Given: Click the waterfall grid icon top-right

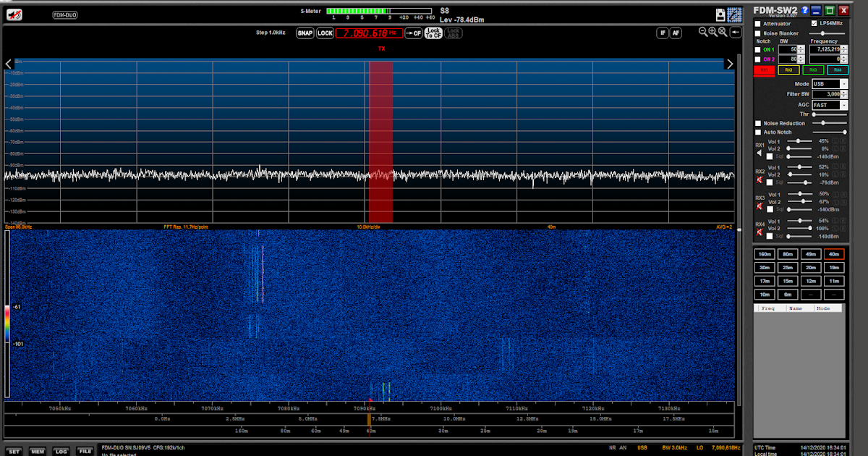Looking at the screenshot, I should [x=734, y=14].
